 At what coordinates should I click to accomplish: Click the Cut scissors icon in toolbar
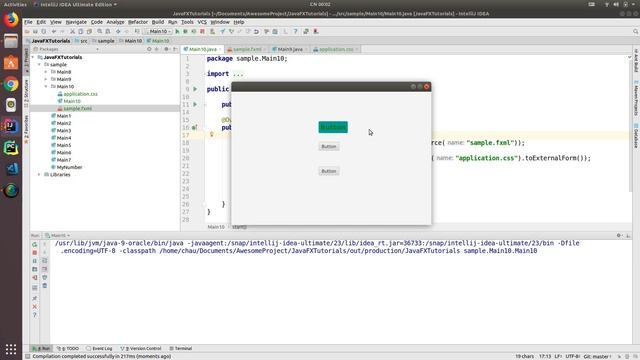[72, 31]
